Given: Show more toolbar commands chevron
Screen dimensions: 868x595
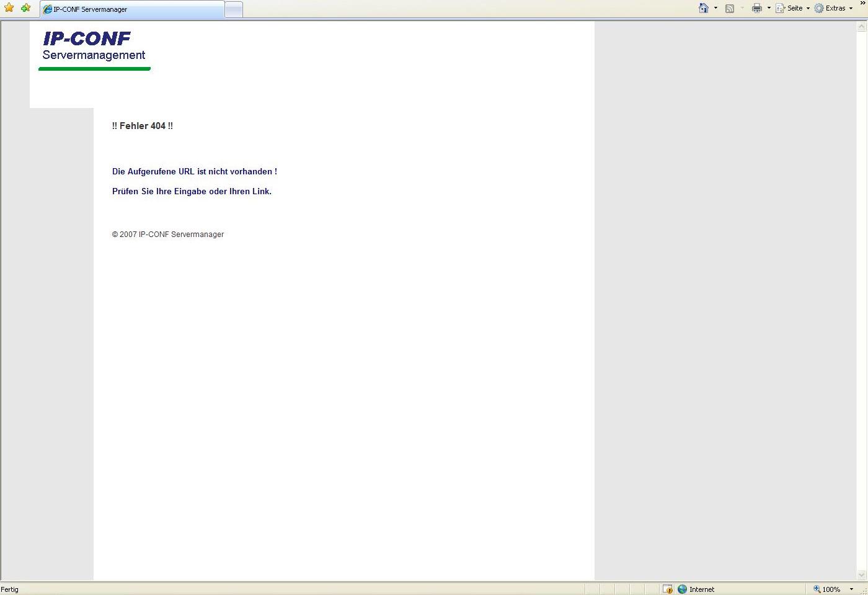Looking at the screenshot, I should click(x=862, y=4).
